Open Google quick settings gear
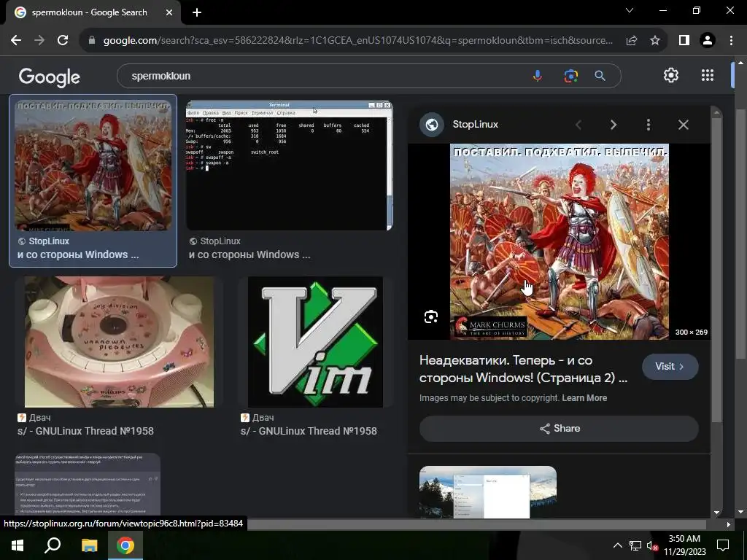The image size is (747, 560). 671,75
